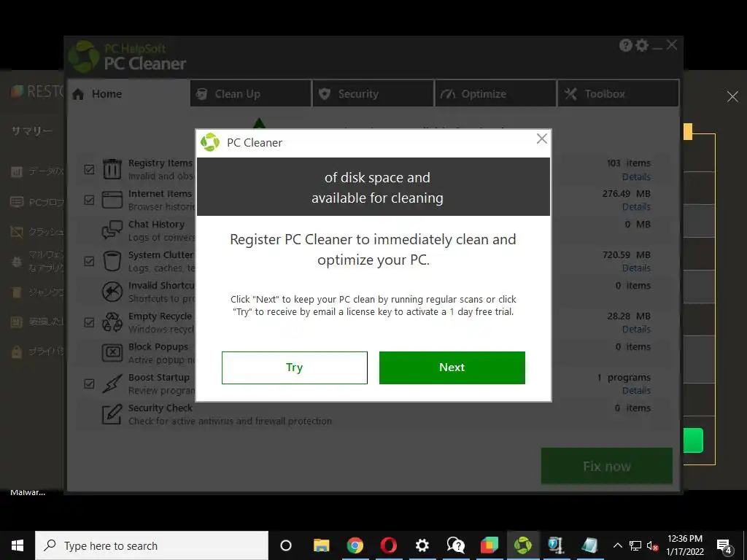Toggle the Internet Items checkbox
This screenshot has height=560, width=747.
89,200
